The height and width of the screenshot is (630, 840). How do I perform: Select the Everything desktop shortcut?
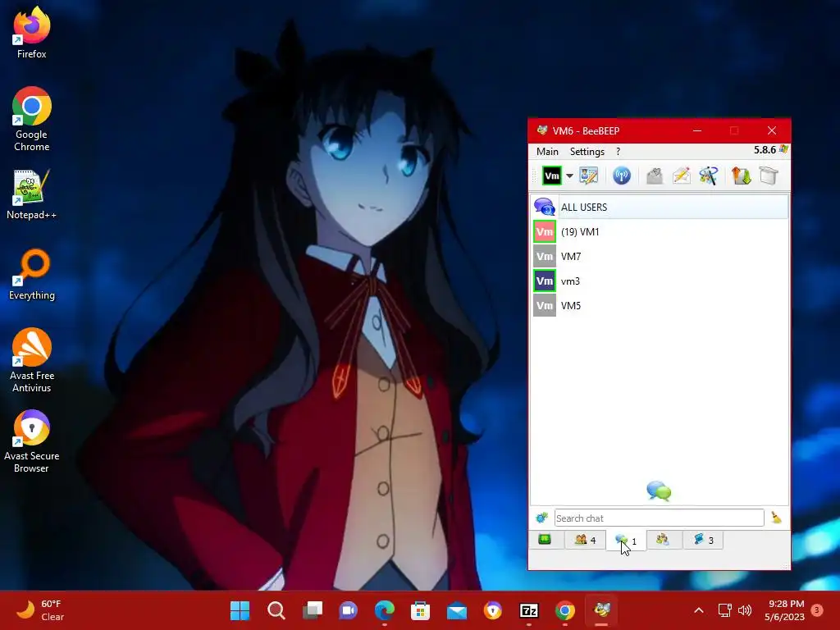point(32,274)
